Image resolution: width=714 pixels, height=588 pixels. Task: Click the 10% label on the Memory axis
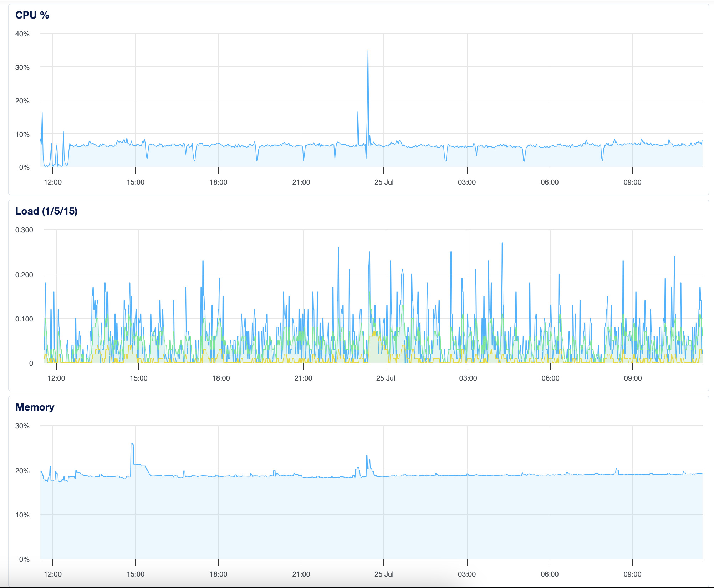click(22, 515)
